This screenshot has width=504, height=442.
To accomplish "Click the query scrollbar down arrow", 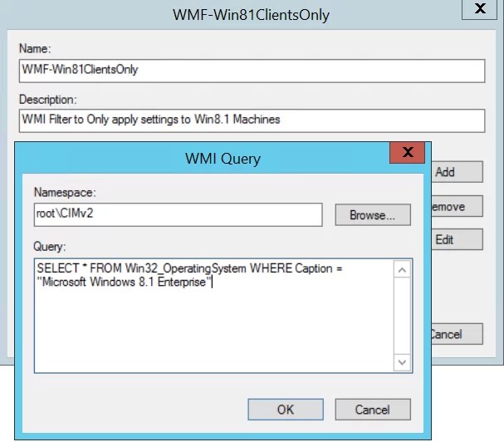I will (402, 362).
